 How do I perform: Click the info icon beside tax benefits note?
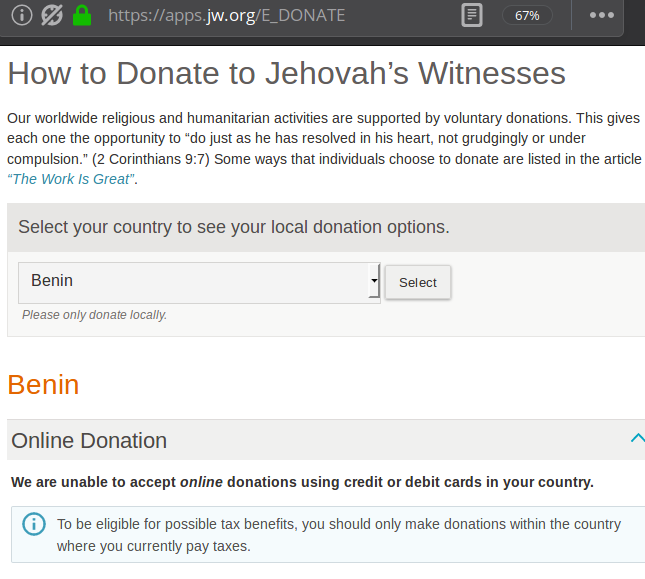pos(35,525)
